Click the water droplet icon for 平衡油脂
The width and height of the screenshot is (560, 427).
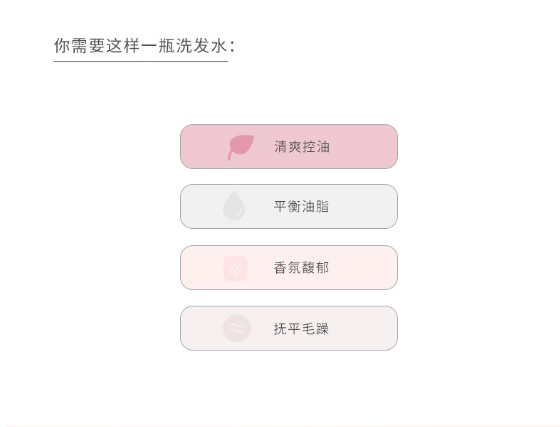coord(234,206)
